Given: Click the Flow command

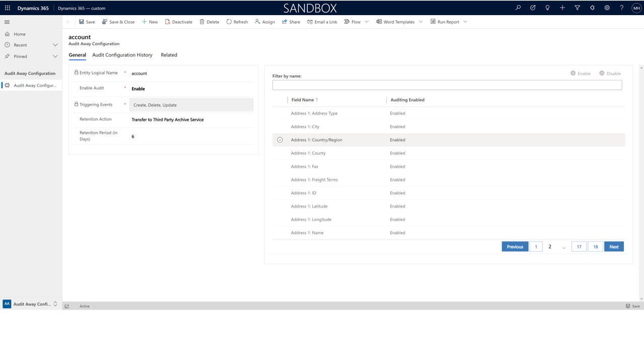Looking at the screenshot, I should click(352, 22).
